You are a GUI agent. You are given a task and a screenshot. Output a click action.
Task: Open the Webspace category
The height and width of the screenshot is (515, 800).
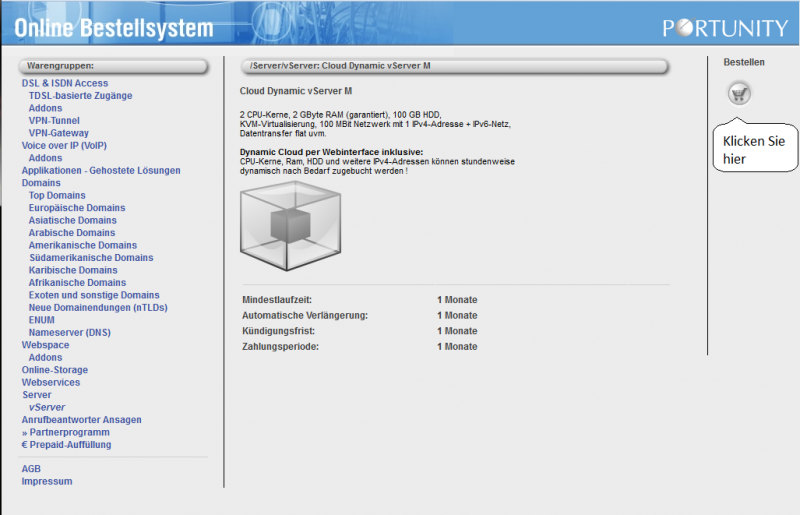tap(46, 345)
